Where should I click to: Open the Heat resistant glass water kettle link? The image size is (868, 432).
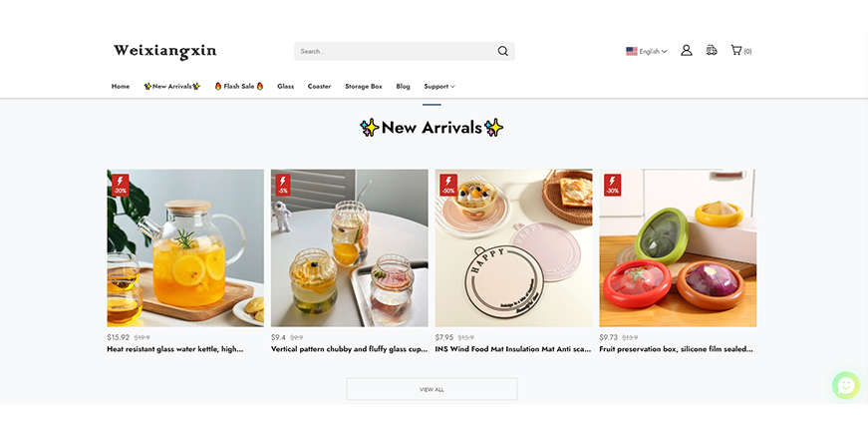175,349
